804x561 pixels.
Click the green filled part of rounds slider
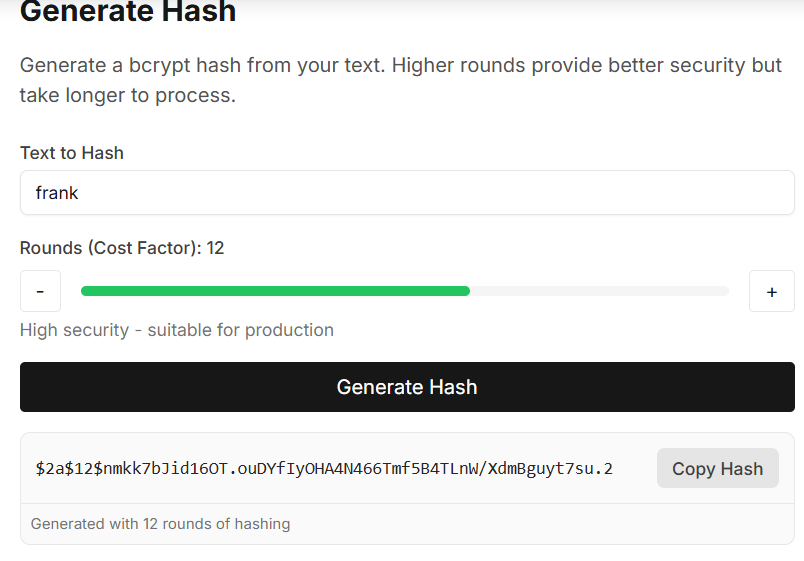point(275,291)
